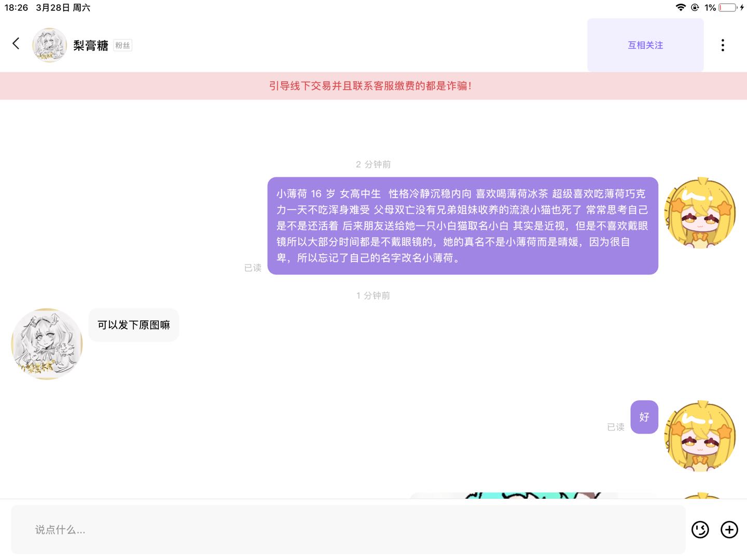Tap your avatar beside the 好 message
Screen dimensions: 747x560
coord(700,436)
